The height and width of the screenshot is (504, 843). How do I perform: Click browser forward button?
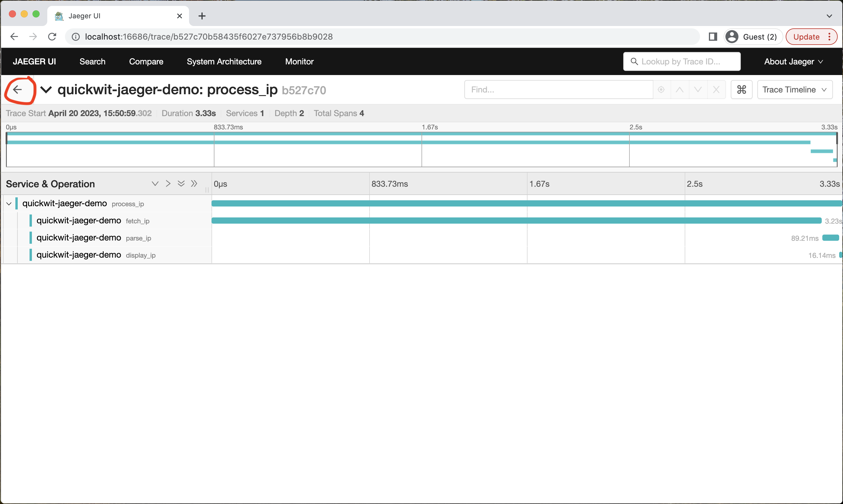coord(33,37)
